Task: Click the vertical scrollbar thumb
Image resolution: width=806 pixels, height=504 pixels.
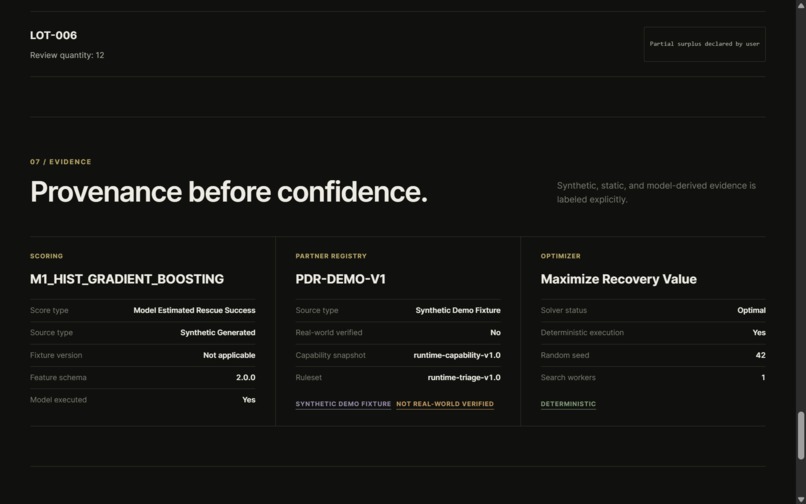Action: (800, 435)
